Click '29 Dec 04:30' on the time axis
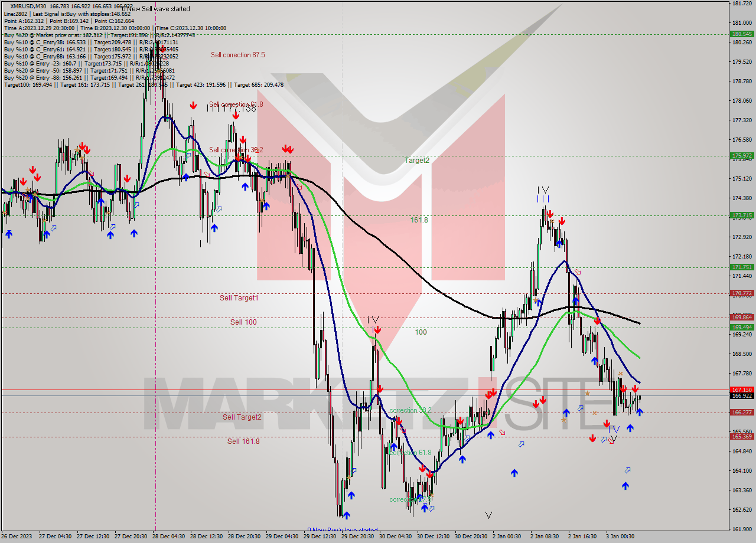The height and width of the screenshot is (543, 756). pyautogui.click(x=281, y=537)
